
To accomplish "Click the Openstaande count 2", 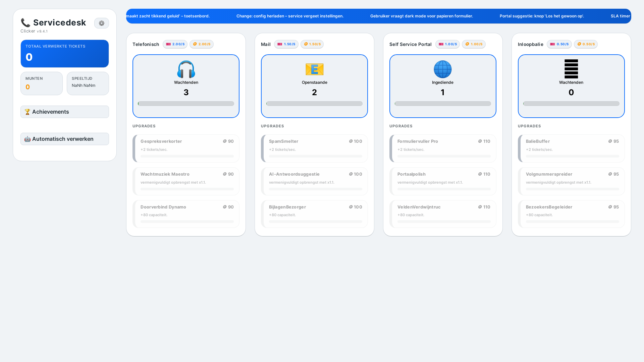I will [x=314, y=93].
